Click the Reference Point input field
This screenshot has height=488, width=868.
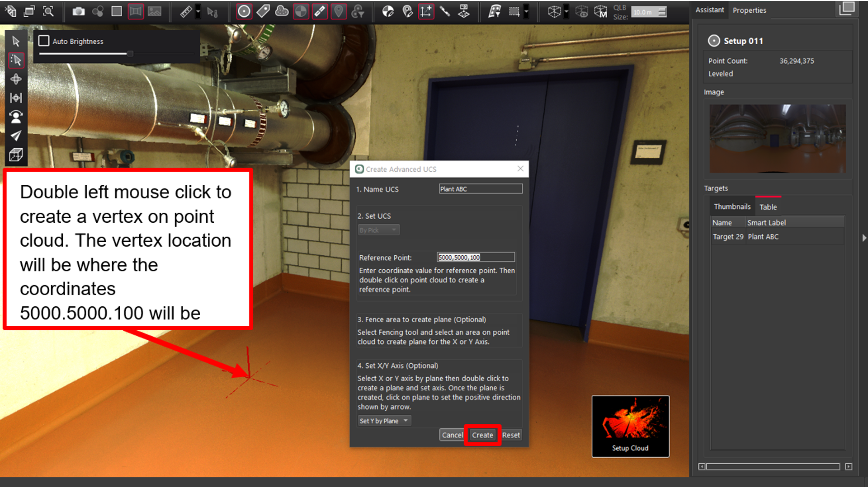[x=476, y=257]
